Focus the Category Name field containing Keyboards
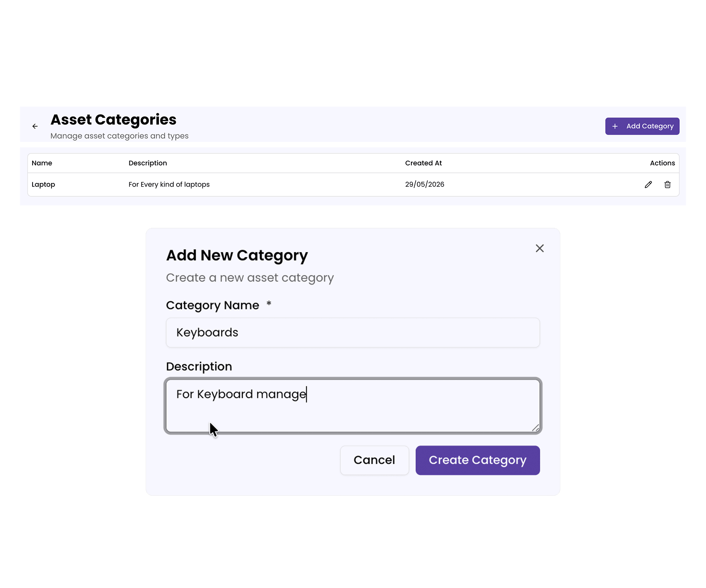 tap(353, 332)
